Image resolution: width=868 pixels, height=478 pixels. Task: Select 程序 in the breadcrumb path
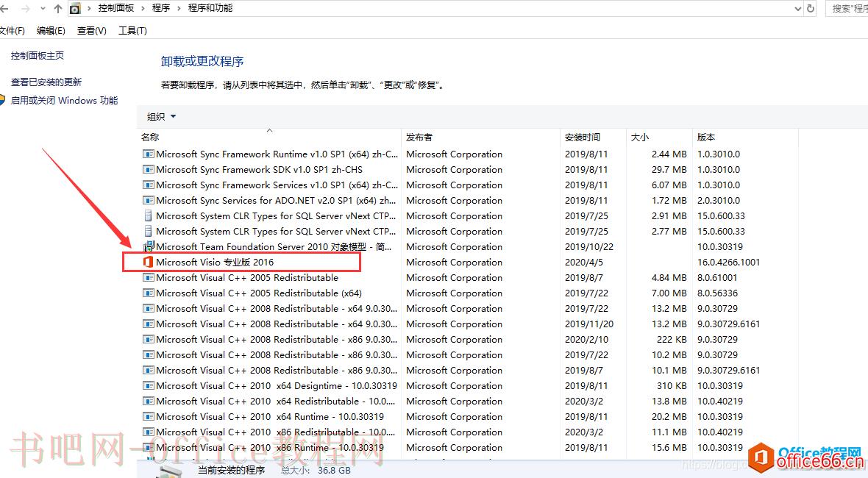(161, 8)
